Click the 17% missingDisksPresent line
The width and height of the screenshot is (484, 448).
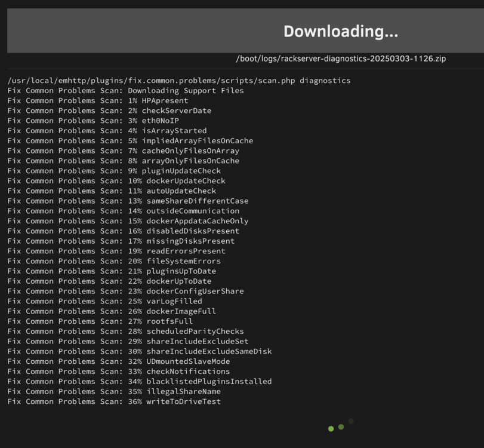[x=121, y=241]
